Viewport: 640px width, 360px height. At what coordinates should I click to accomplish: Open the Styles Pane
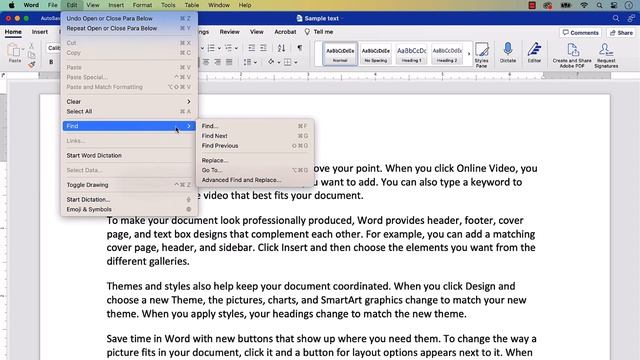point(482,54)
